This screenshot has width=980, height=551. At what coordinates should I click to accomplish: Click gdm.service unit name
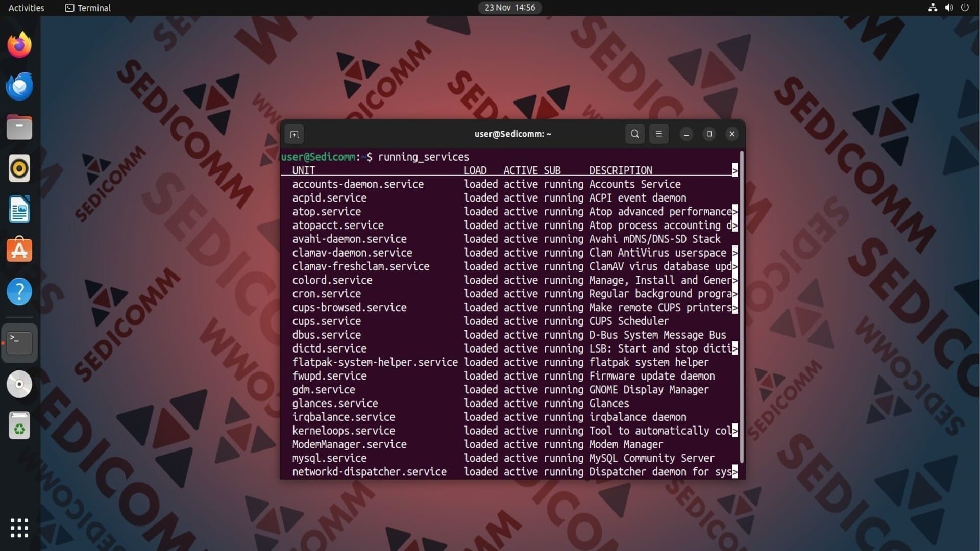click(x=324, y=390)
